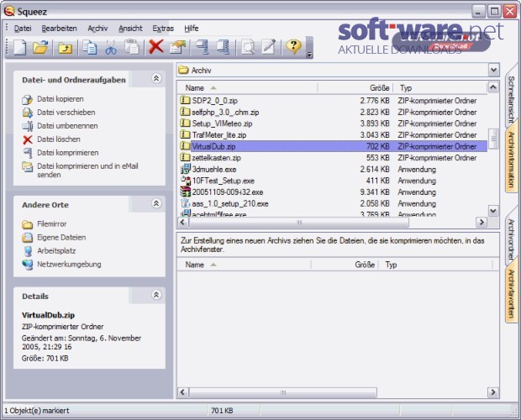Click the scissors cut icon
This screenshot has height=420, width=521.
point(111,47)
